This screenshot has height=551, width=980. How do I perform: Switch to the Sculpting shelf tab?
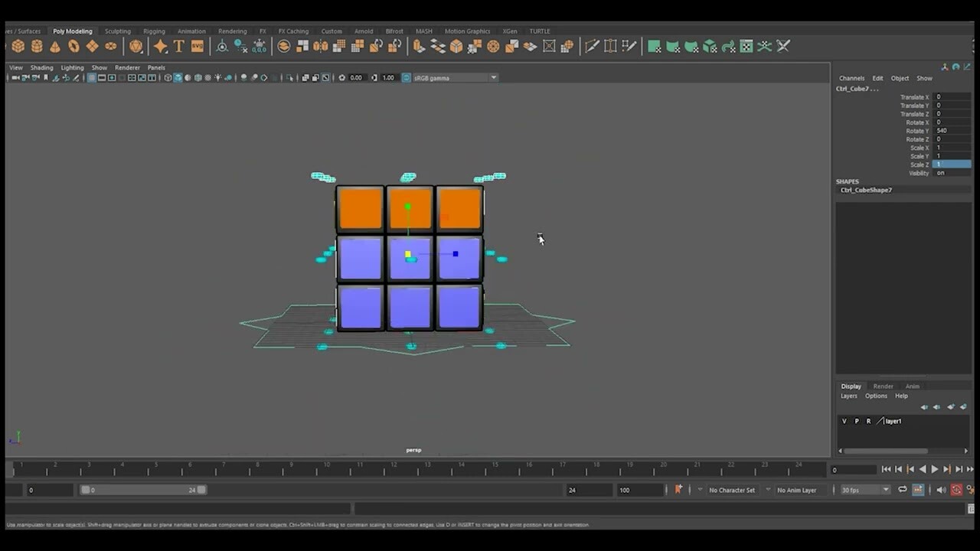118,31
